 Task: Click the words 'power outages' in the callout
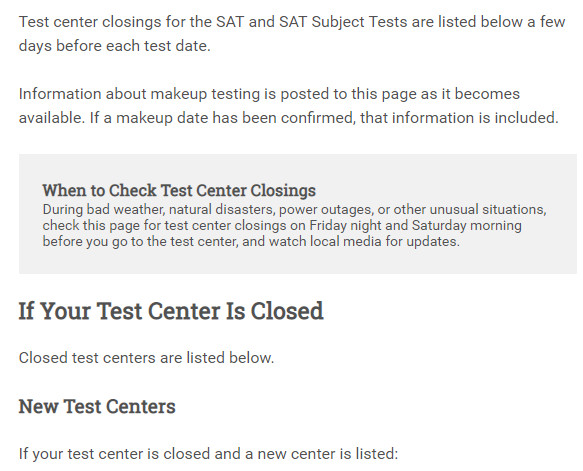point(325,210)
